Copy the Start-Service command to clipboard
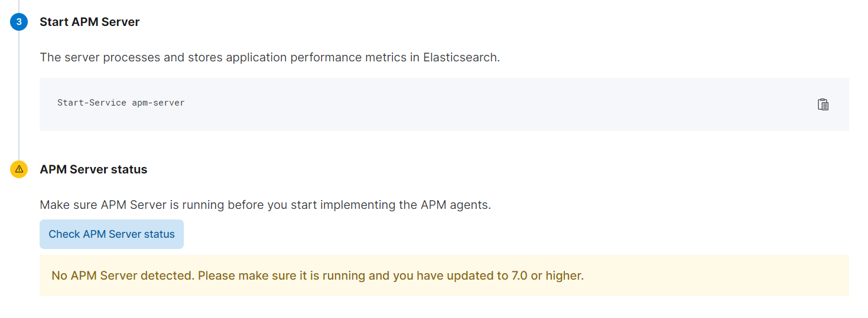The height and width of the screenshot is (318, 868). 823,104
